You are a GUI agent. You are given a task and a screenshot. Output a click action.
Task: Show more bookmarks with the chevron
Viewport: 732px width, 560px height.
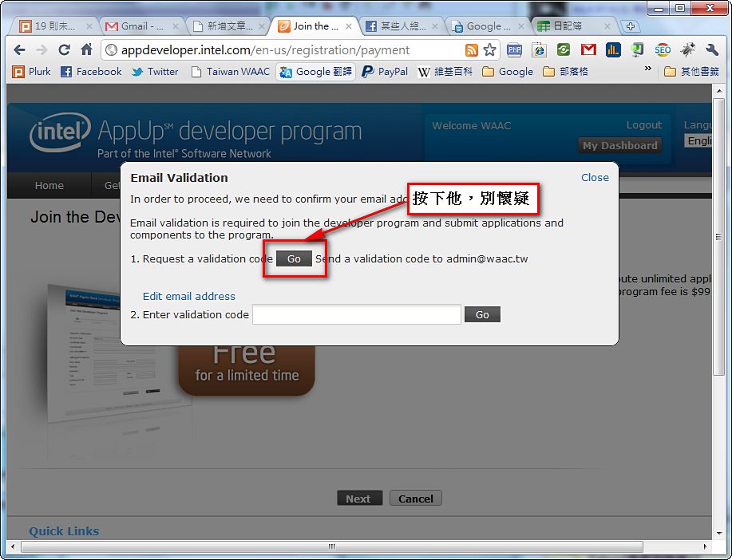pos(647,69)
